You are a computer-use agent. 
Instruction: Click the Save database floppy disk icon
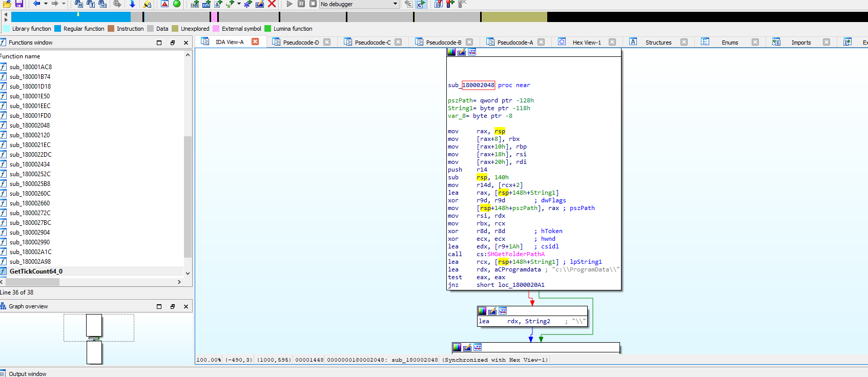(19, 4)
